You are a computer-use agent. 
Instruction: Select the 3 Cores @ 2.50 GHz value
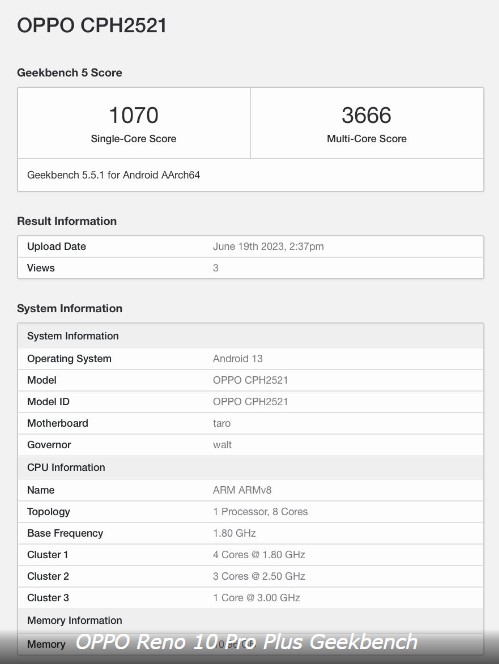(259, 577)
